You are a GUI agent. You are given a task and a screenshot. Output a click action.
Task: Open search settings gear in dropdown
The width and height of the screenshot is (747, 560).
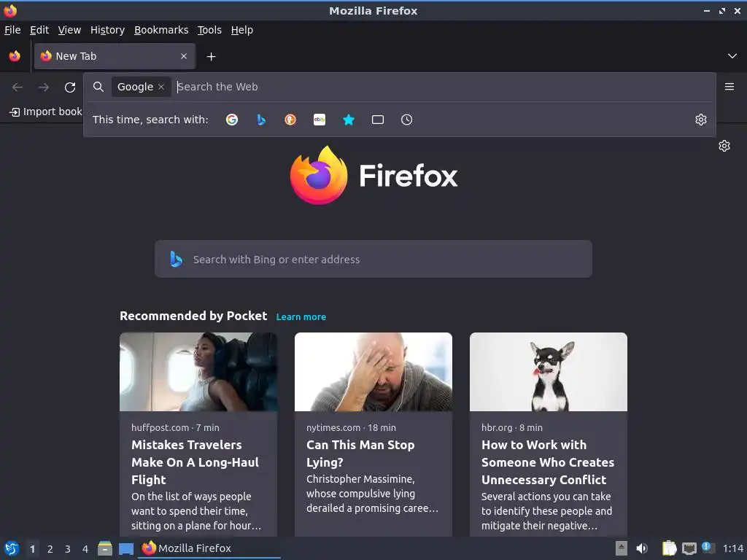click(x=701, y=120)
